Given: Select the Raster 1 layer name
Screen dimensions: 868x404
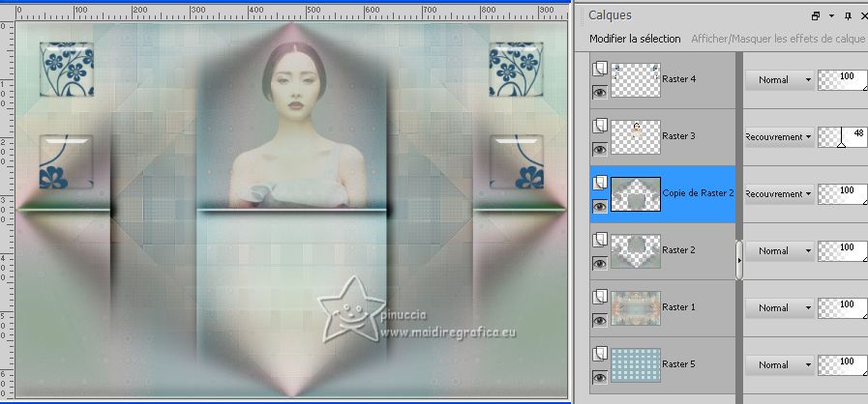Looking at the screenshot, I should (678, 306).
